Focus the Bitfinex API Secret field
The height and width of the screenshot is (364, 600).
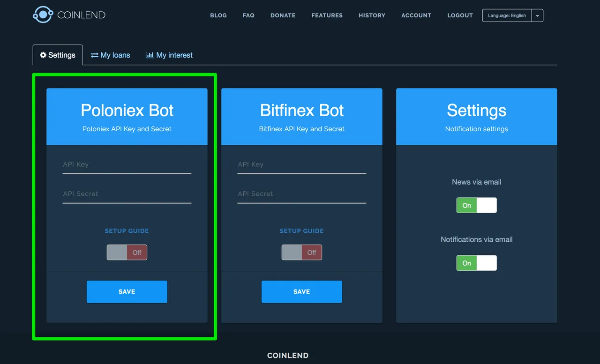[x=302, y=194]
